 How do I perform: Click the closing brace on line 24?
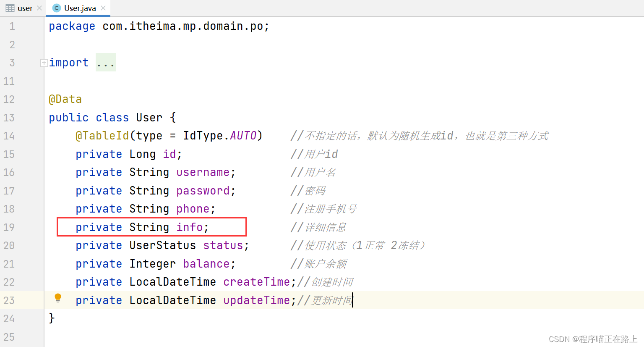pos(52,318)
